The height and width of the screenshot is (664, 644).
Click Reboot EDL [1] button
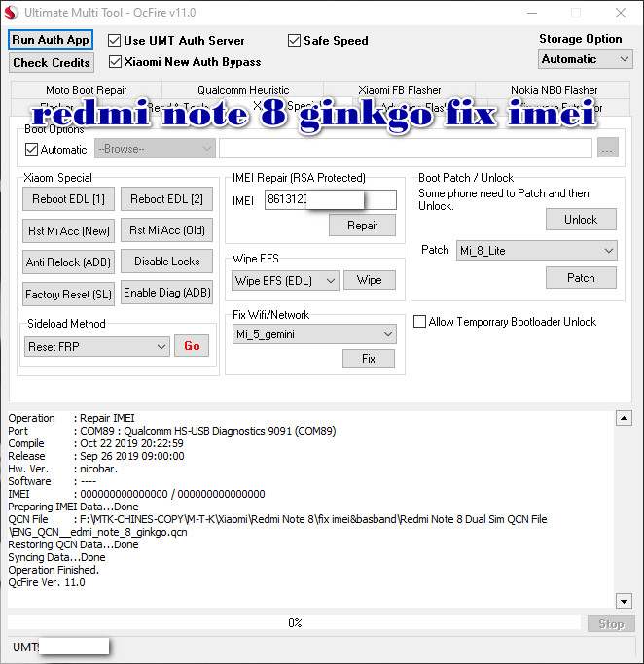coord(69,199)
